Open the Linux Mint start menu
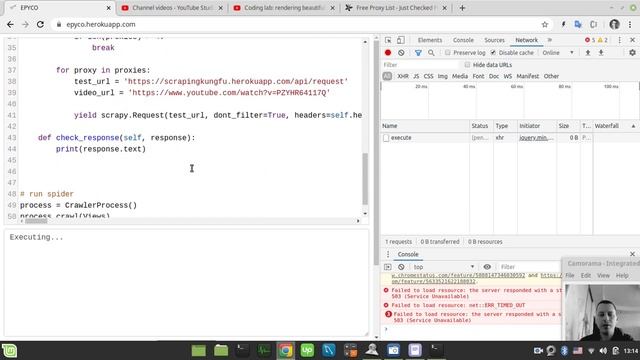Image resolution: width=640 pixels, height=360 pixels. point(9,351)
